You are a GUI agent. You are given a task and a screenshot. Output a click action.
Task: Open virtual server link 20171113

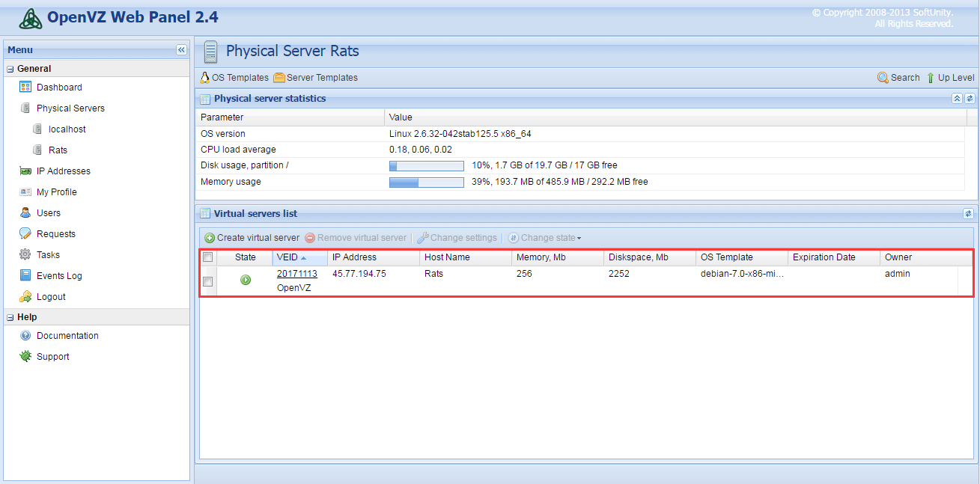point(296,274)
